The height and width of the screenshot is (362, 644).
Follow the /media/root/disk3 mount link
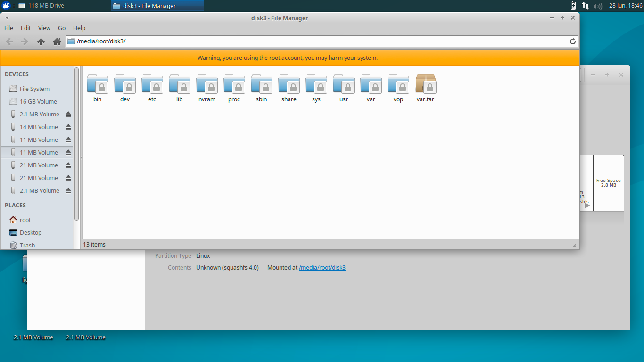click(322, 268)
